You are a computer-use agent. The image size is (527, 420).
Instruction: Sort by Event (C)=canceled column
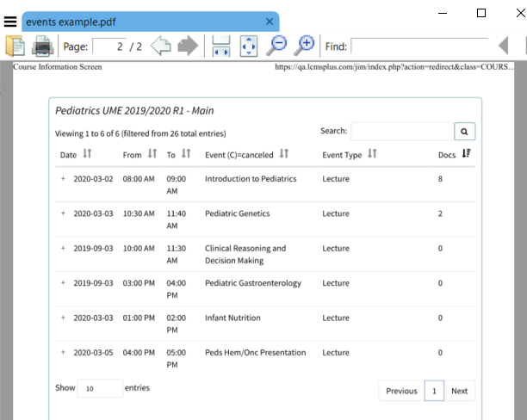click(284, 153)
